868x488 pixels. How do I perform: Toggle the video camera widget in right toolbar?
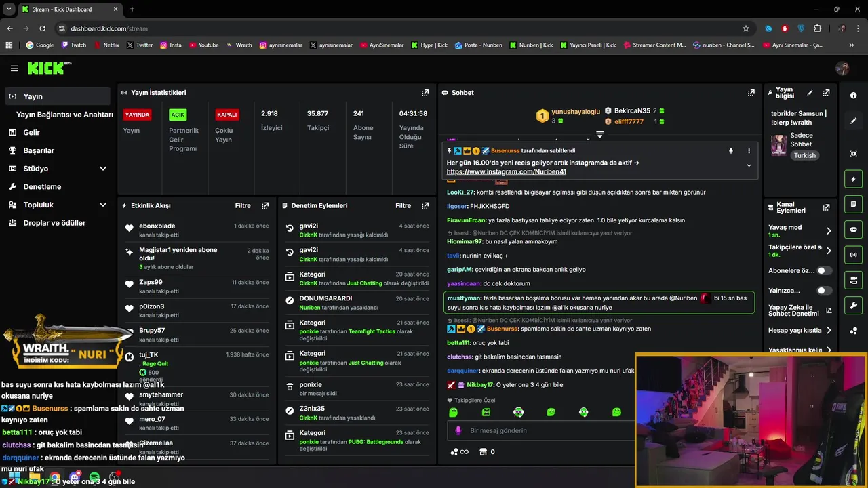[x=853, y=280]
